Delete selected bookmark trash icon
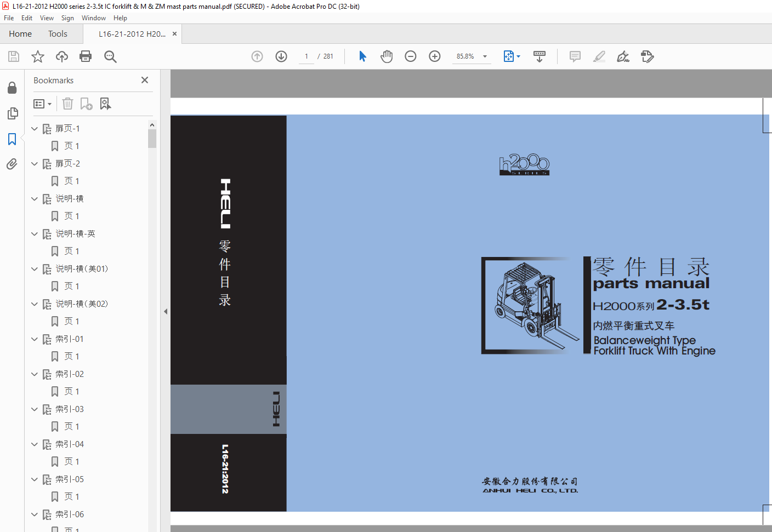Image resolution: width=772 pixels, height=532 pixels. click(x=67, y=104)
